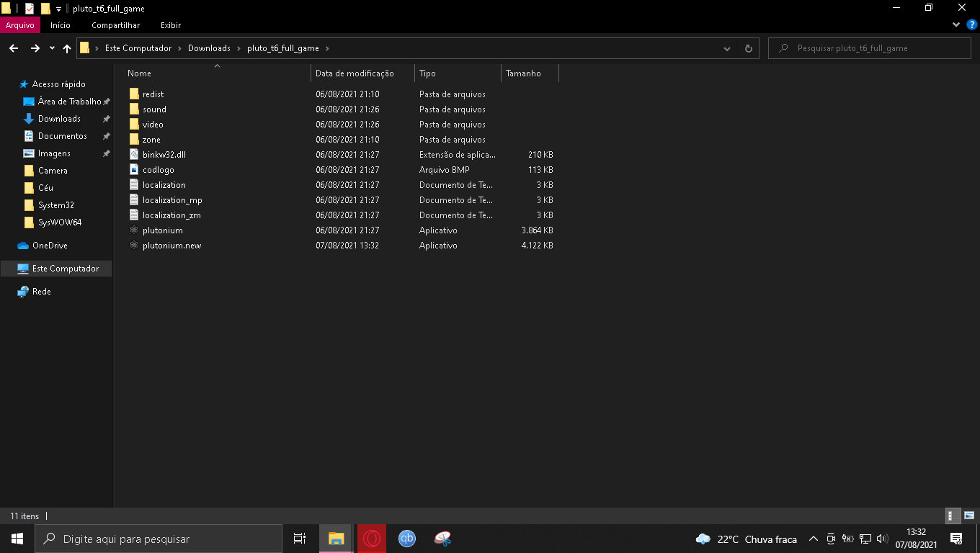Screen dimensions: 980x553
Task: Select the zone folder icon
Action: coord(134,140)
